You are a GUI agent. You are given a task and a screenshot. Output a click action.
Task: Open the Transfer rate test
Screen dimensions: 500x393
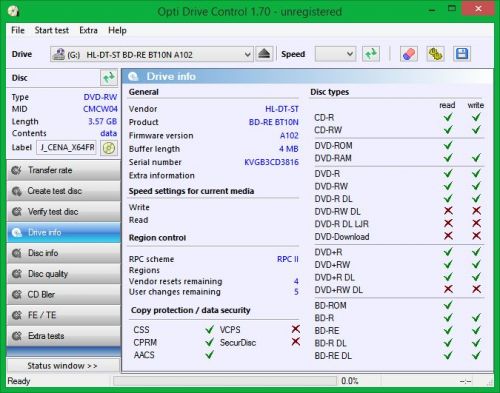click(x=63, y=170)
